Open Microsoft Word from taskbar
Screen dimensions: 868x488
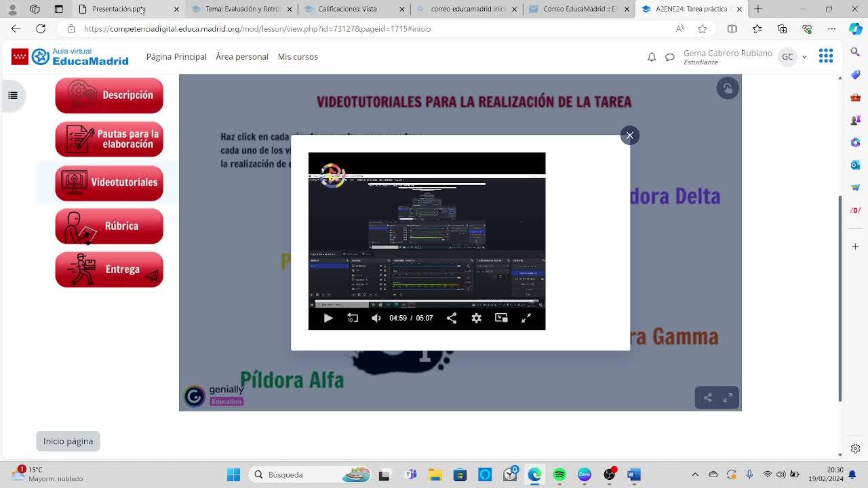pos(634,474)
